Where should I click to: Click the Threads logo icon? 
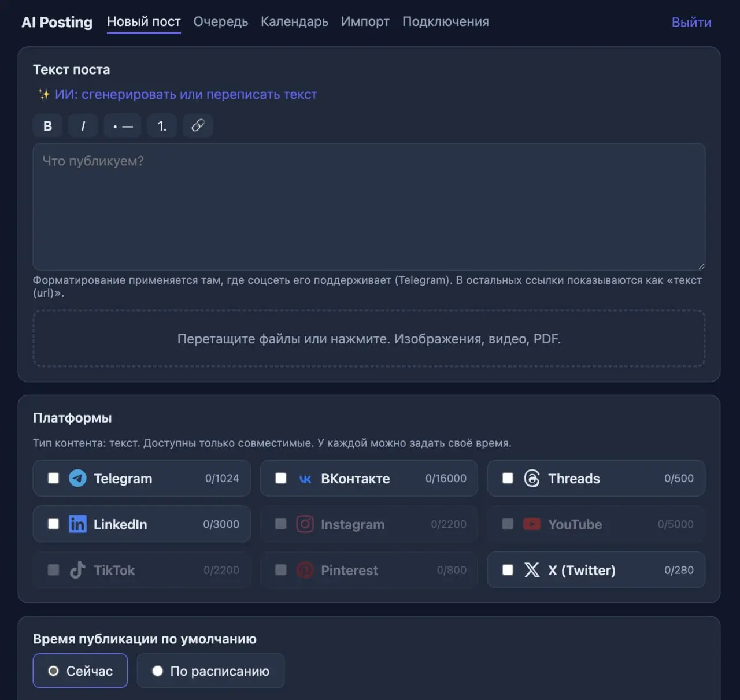coord(532,478)
